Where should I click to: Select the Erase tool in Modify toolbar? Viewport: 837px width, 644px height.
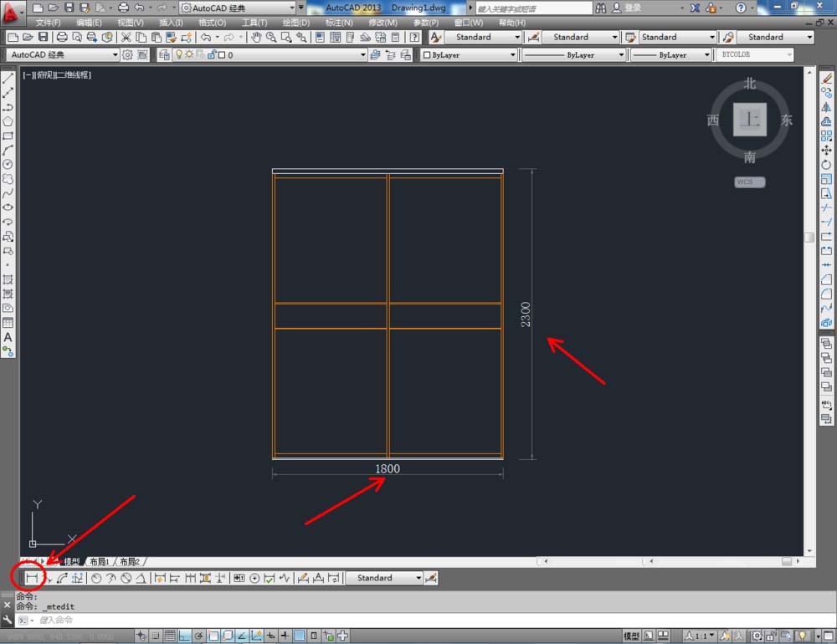(x=826, y=79)
